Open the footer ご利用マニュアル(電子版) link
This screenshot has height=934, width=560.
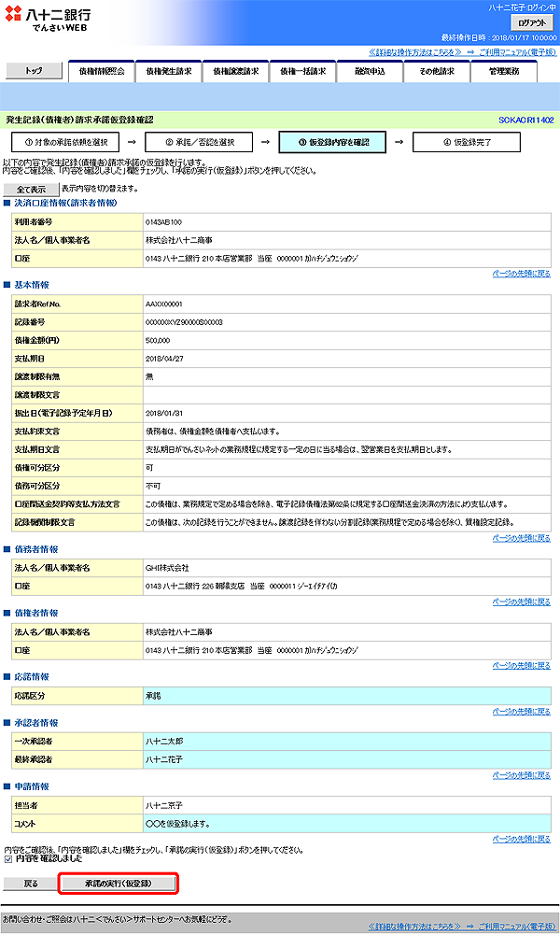516,927
